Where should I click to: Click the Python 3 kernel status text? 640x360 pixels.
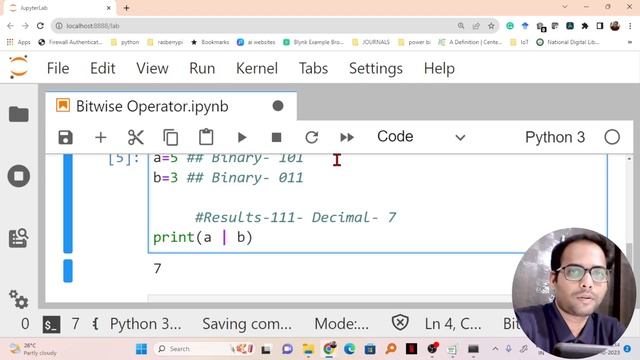[145, 324]
